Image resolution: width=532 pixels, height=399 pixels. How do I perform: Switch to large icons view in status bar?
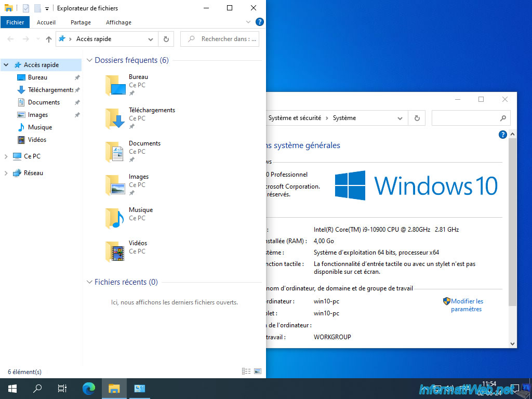click(258, 371)
